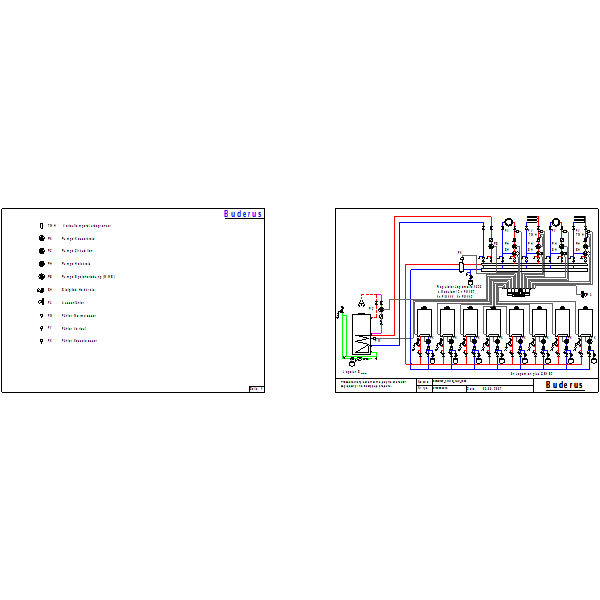Open the legend page thumbnail
Screen dimensions: 600x600
tap(133, 300)
